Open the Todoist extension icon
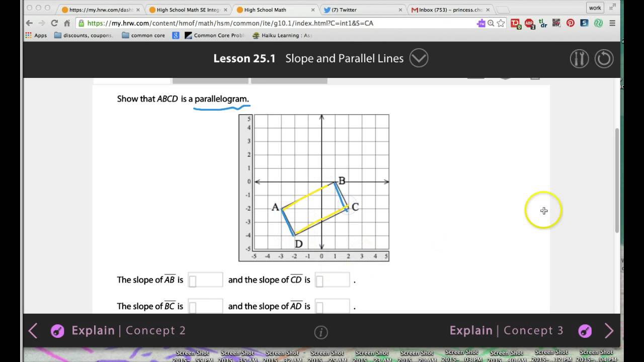644x362 pixels. (516, 23)
